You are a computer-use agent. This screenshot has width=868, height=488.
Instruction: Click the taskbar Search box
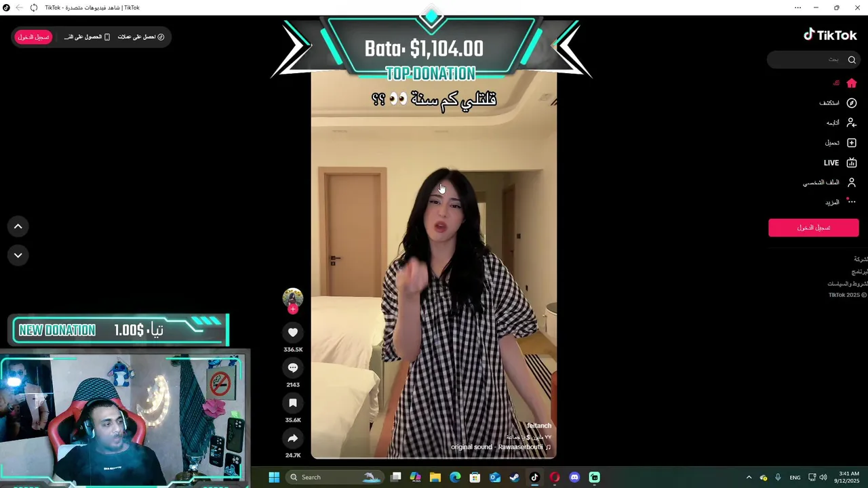click(334, 477)
